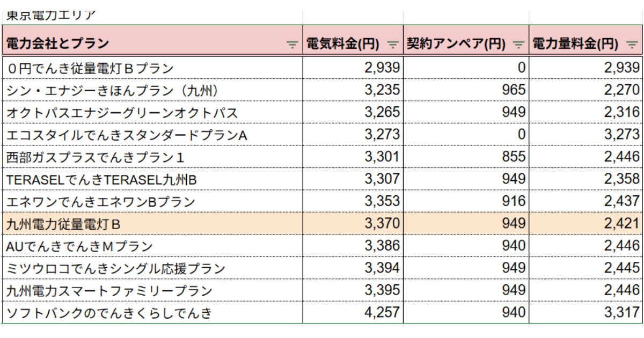Click the ソフトバンクのでんきくらしでんき cell
This screenshot has width=644, height=338.
(152, 313)
